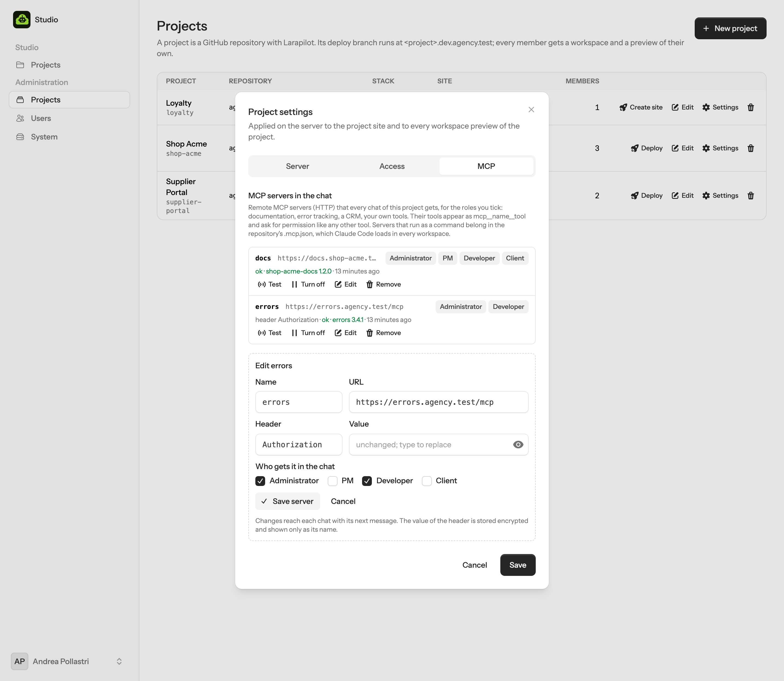Create site for the Loyalty project
Viewport: 784px width, 681px height.
pos(641,107)
